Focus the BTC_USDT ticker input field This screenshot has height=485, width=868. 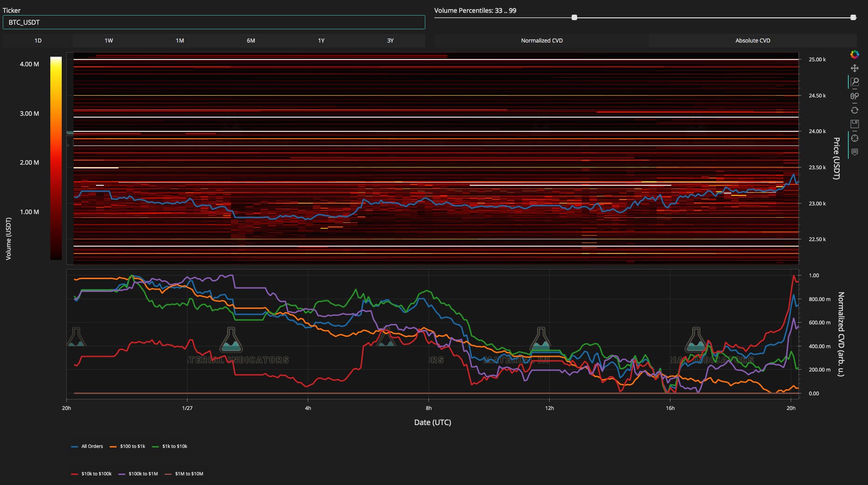(214, 22)
